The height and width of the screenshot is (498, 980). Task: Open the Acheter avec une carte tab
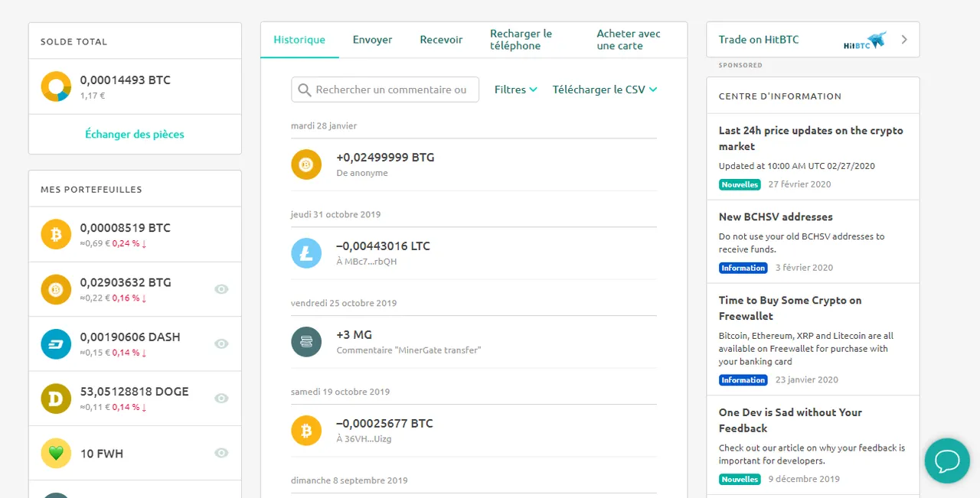pyautogui.click(x=629, y=40)
